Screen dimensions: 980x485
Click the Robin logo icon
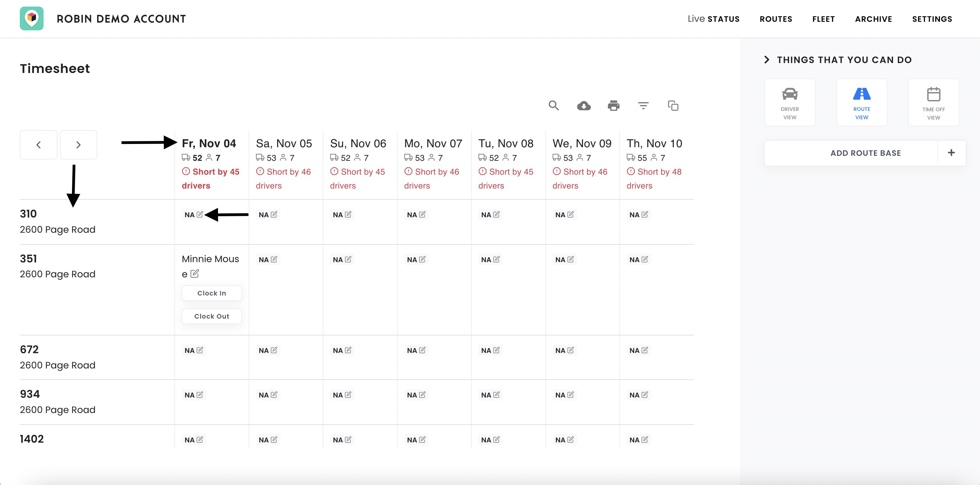point(32,18)
